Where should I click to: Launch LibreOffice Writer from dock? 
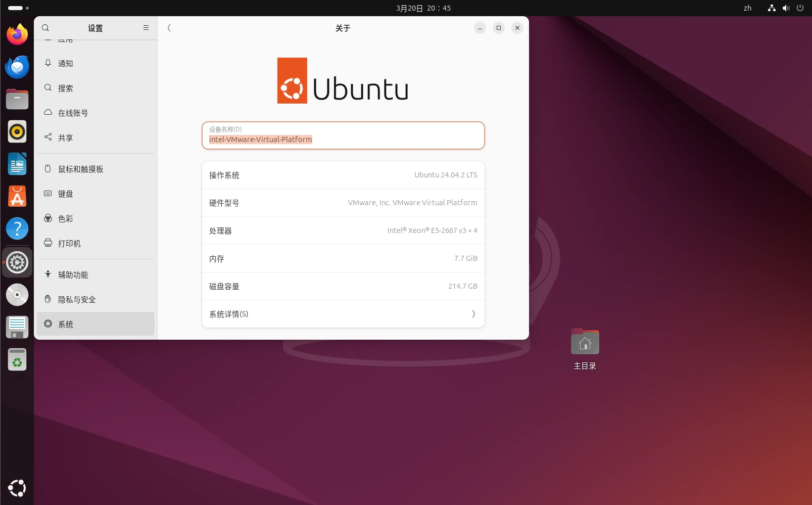pyautogui.click(x=17, y=164)
